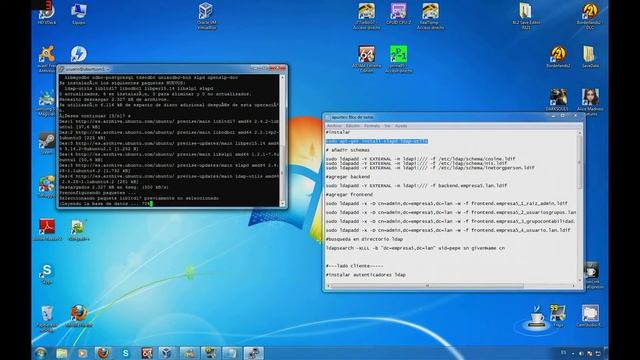Screen dimensions: 640x360
Task: Open the CamStudio desktop shortcut
Action: tap(590, 315)
